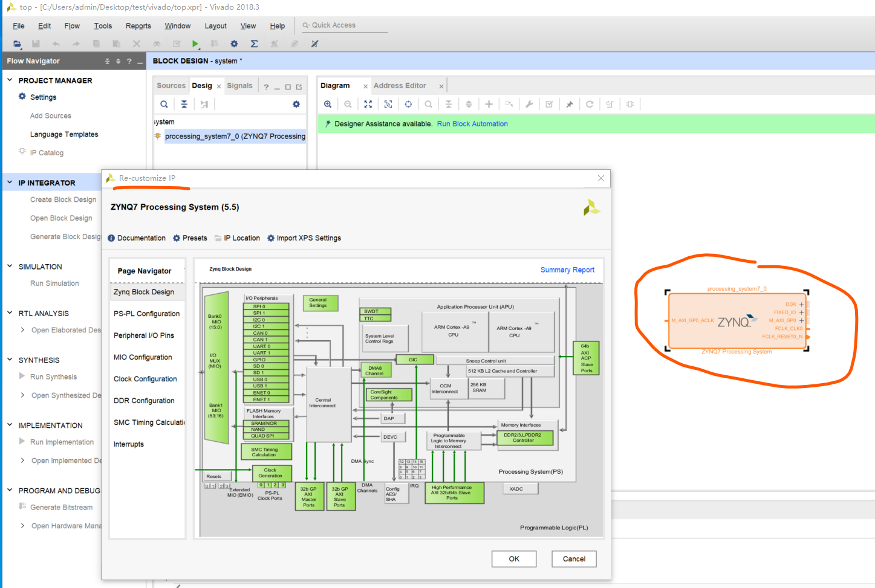Click the Zoom In magnifier in Diagram toolbar
Image resolution: width=875 pixels, height=588 pixels.
(328, 104)
